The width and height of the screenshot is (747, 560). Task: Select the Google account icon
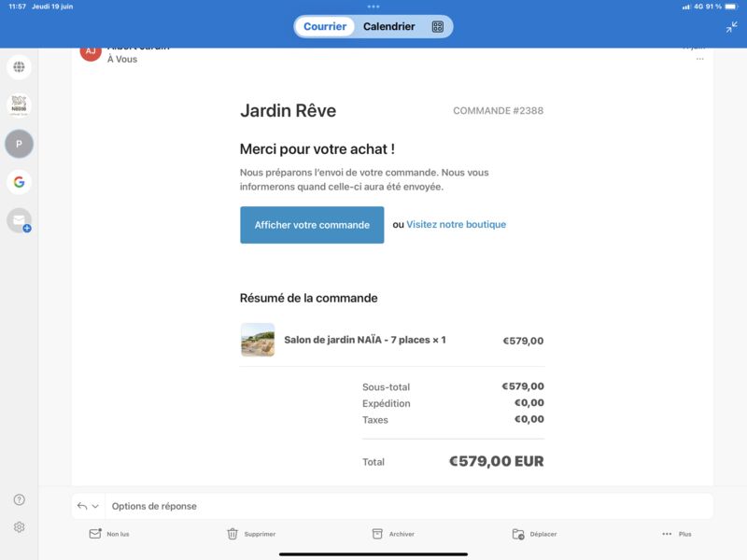[19, 182]
